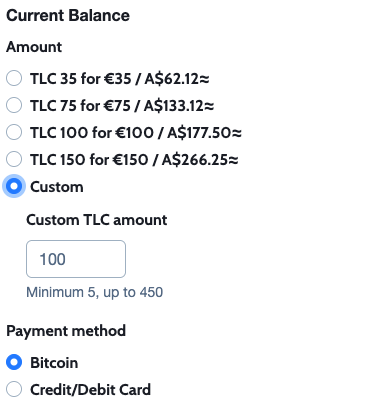Choose the TLC 100 radio circle
Image resolution: width=380 pixels, height=413 pixels.
point(14,132)
